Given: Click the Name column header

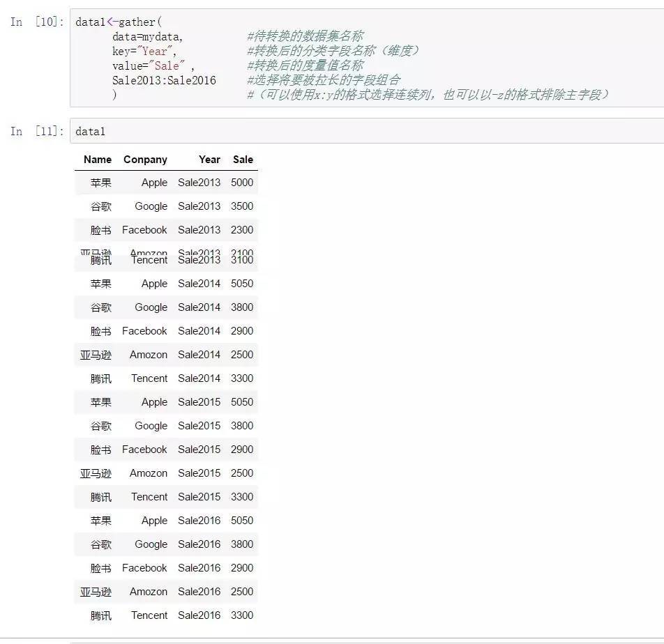Looking at the screenshot, I should tap(97, 160).
